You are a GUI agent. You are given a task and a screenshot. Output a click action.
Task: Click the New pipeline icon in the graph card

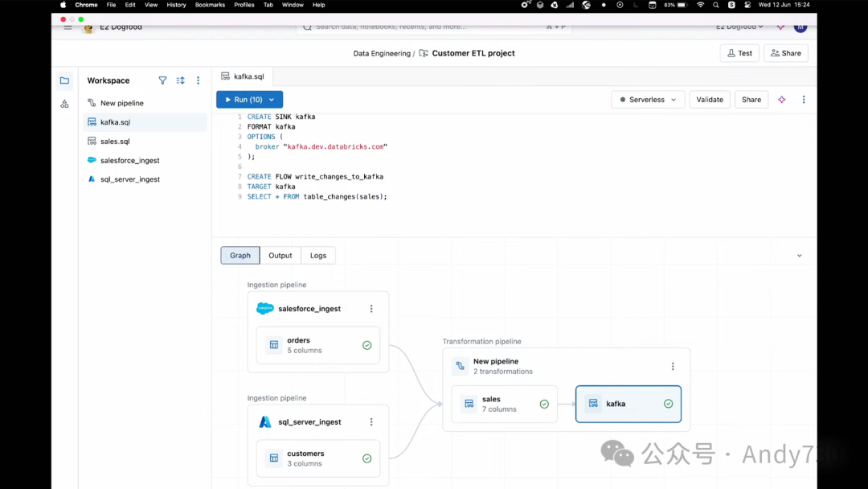(460, 366)
